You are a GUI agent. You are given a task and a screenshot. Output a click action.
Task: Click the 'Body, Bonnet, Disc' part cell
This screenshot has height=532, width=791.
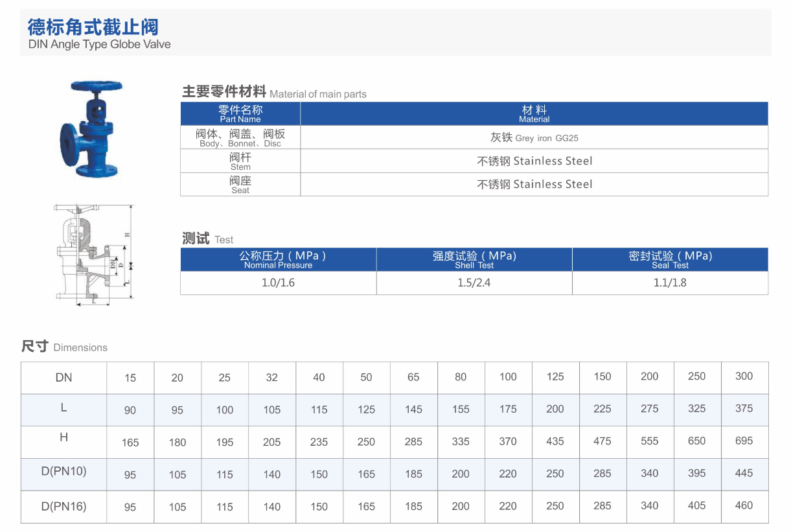(240, 137)
